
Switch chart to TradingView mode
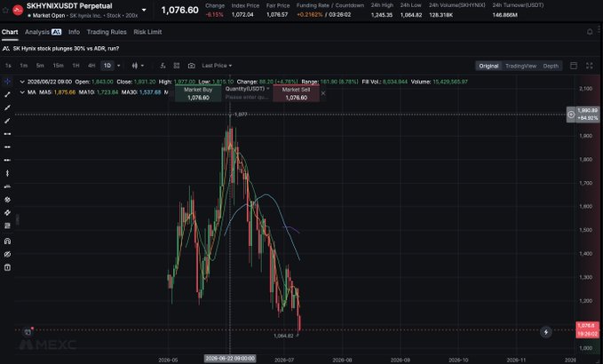tap(520, 66)
